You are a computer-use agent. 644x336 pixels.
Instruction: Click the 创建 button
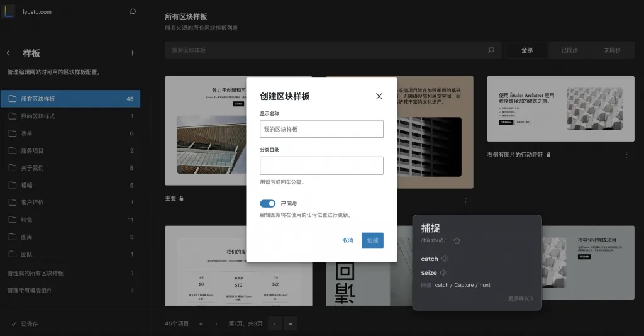372,240
